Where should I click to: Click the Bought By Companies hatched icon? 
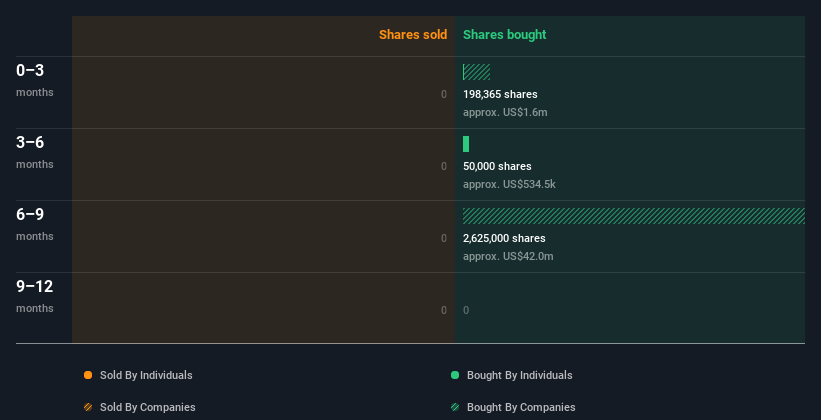pos(455,407)
